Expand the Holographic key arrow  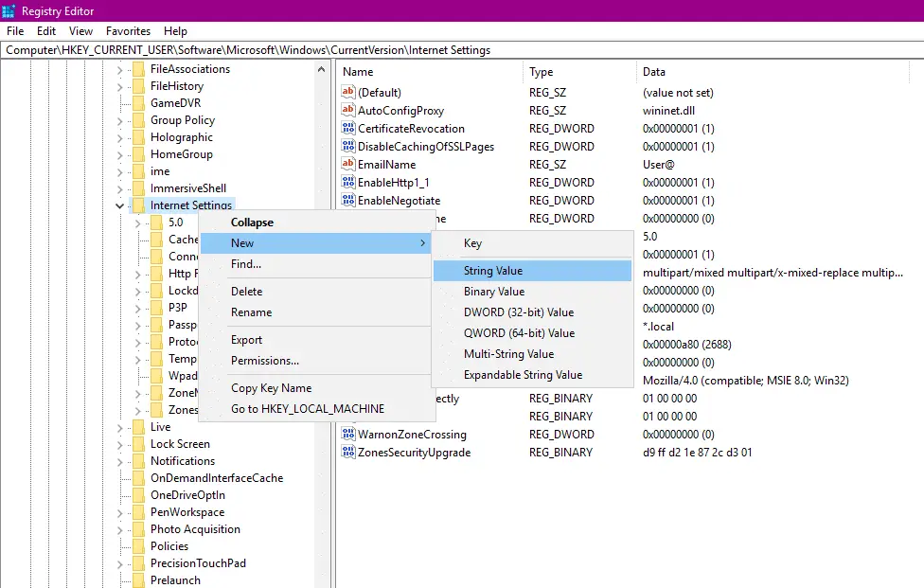[x=119, y=138]
